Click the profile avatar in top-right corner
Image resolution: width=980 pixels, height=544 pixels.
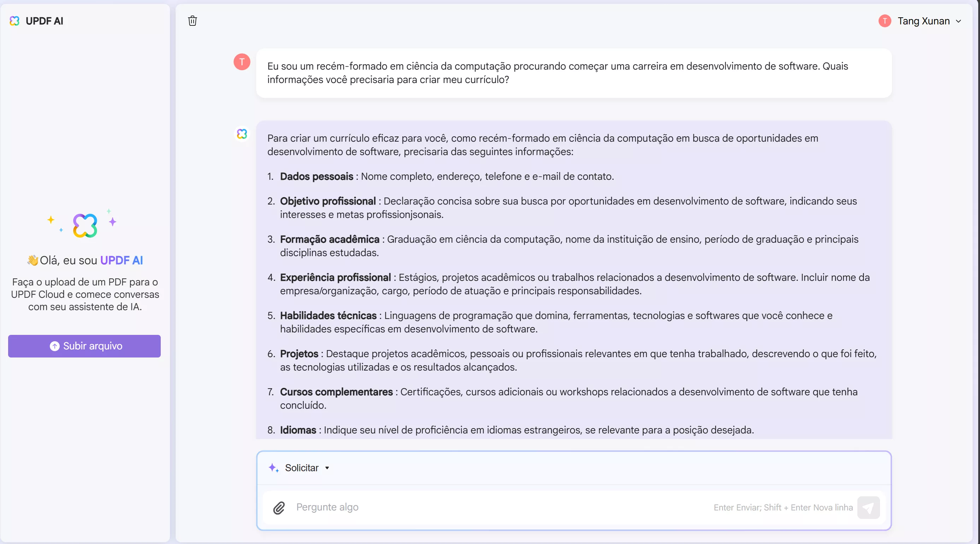(x=885, y=21)
